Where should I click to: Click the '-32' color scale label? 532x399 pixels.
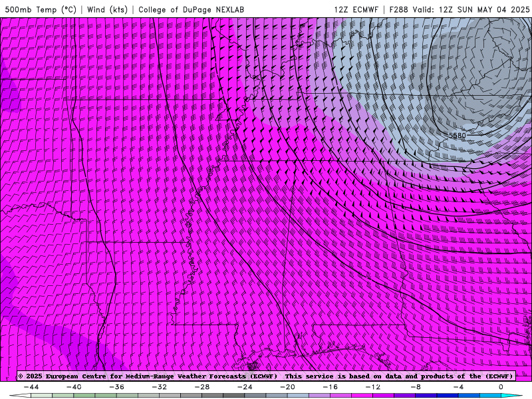click(x=160, y=387)
